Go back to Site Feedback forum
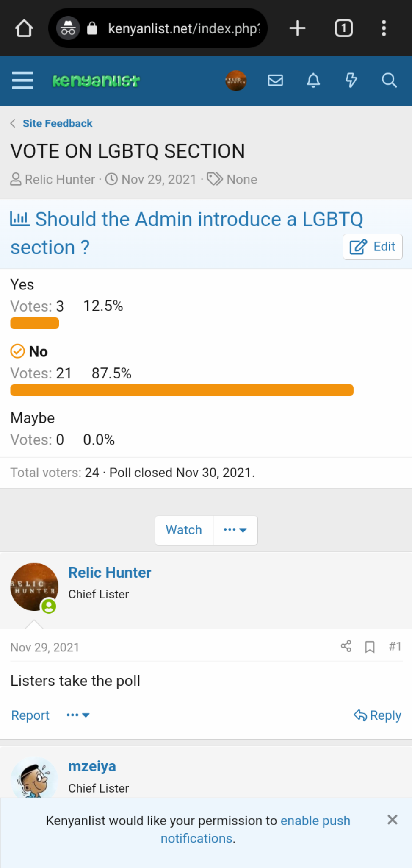 [57, 123]
